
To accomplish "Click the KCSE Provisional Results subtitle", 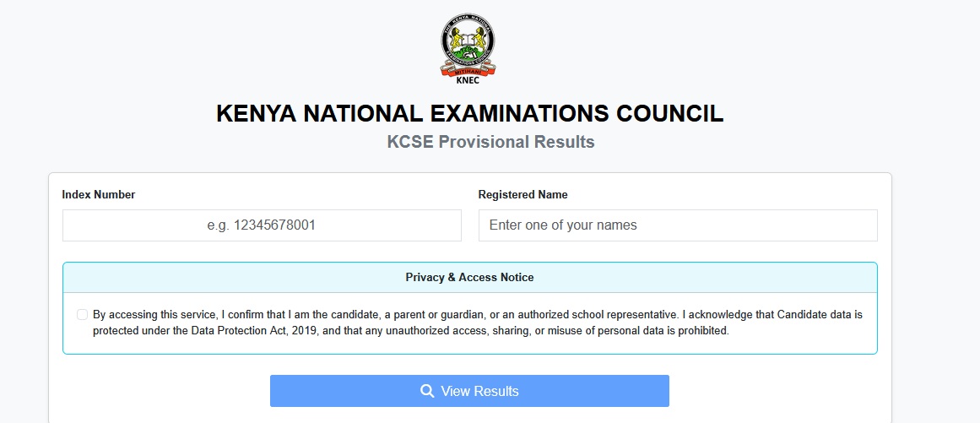I will coord(490,142).
